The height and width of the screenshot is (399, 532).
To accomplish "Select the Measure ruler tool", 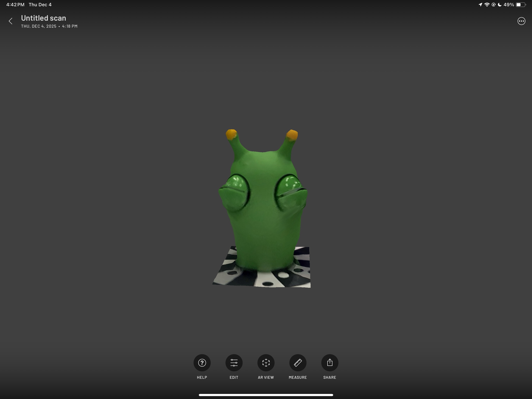I will (x=298, y=362).
